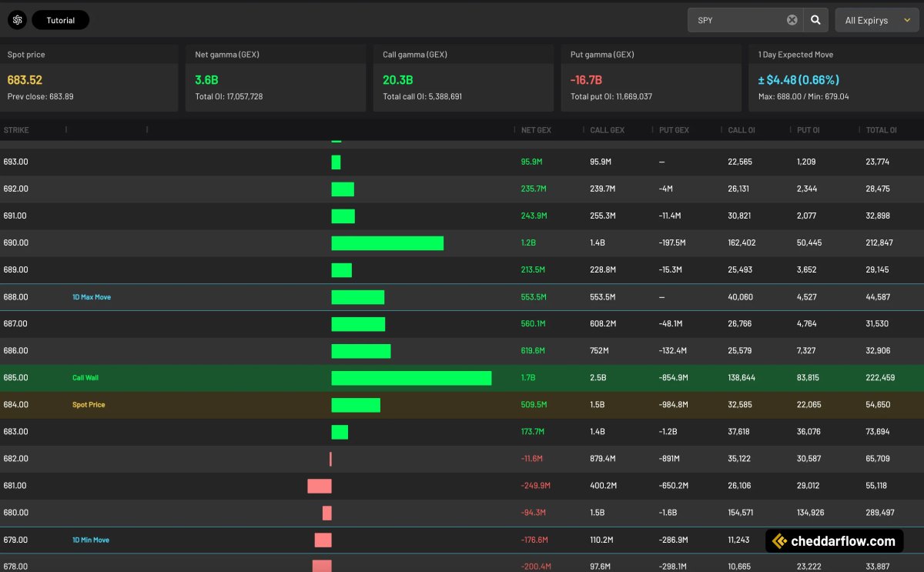The width and height of the screenshot is (924, 572).
Task: Click the Cheddar Flow app logo icon
Action: pos(17,19)
